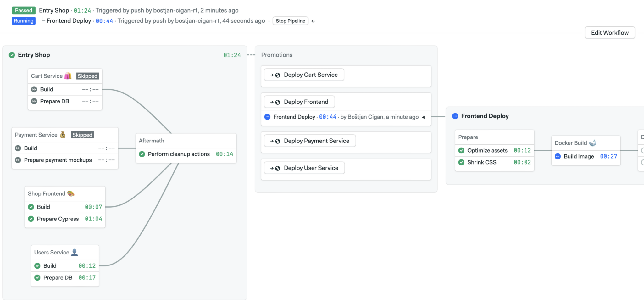Image resolution: width=644 pixels, height=307 pixels.
Task: Click the blue running icon on Frontend Deploy title
Action: 455,116
